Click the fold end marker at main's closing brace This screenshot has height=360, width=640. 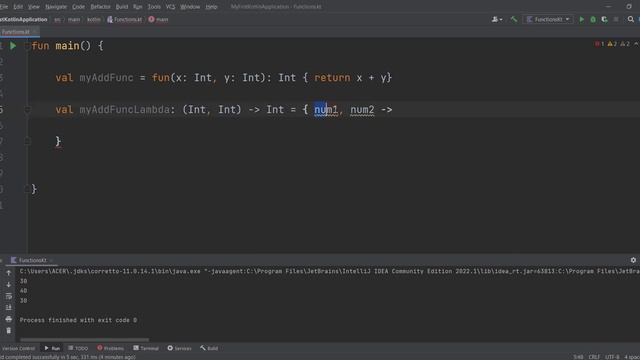(27, 189)
